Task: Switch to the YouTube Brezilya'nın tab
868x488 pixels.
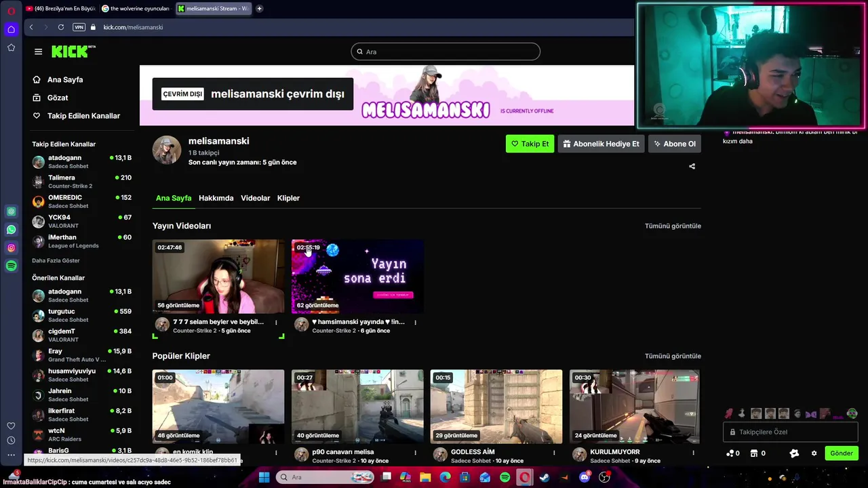Action: (x=60, y=9)
